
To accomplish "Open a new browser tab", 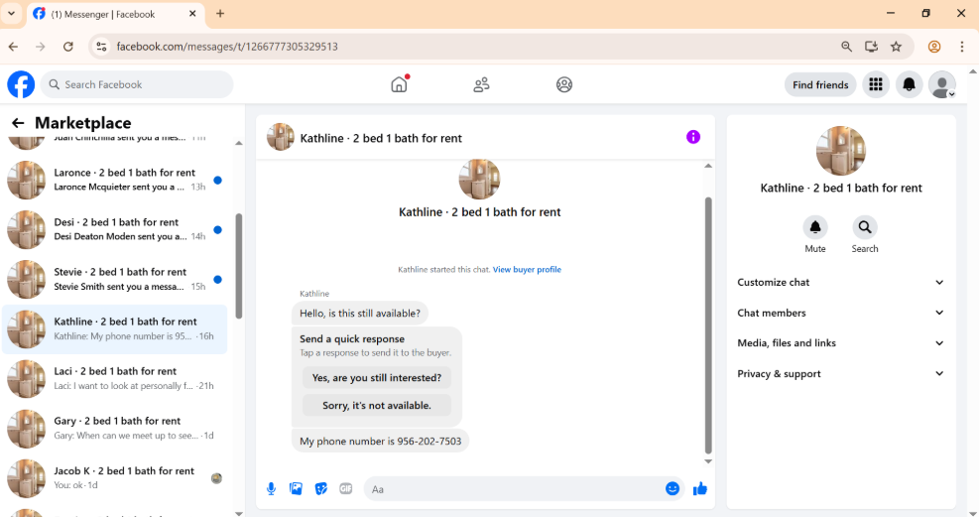I will pos(220,13).
